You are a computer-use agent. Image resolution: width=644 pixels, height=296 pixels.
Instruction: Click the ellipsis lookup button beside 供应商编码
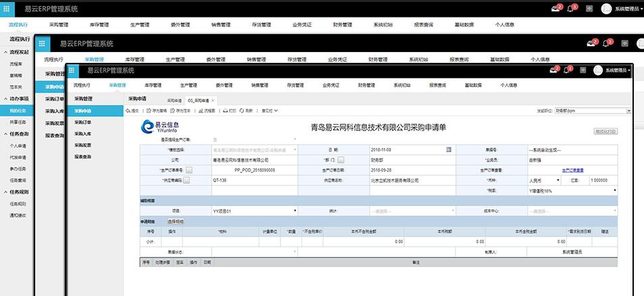pos(187,180)
